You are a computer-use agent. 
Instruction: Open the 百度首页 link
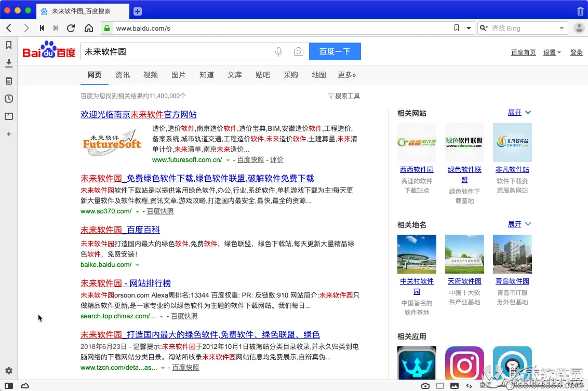[524, 52]
